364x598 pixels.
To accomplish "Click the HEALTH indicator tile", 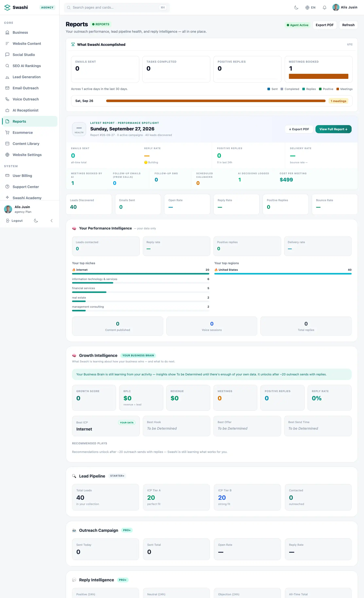I will [x=79, y=129].
